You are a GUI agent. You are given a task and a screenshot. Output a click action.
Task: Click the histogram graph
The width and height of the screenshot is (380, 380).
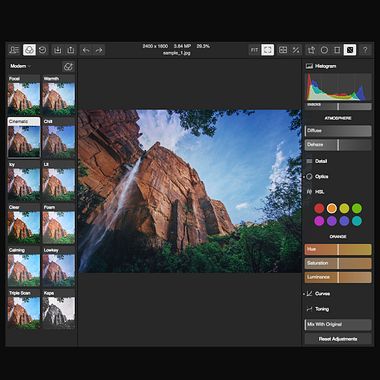[x=338, y=87]
